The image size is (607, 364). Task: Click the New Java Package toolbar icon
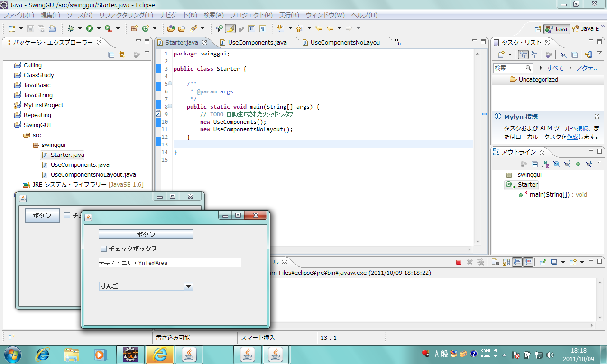pos(134,28)
